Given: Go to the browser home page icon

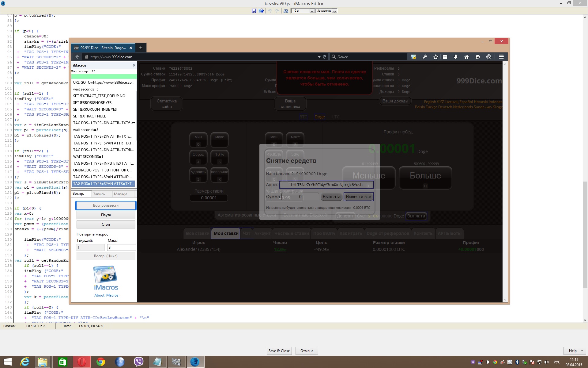Looking at the screenshot, I should coord(467,57).
